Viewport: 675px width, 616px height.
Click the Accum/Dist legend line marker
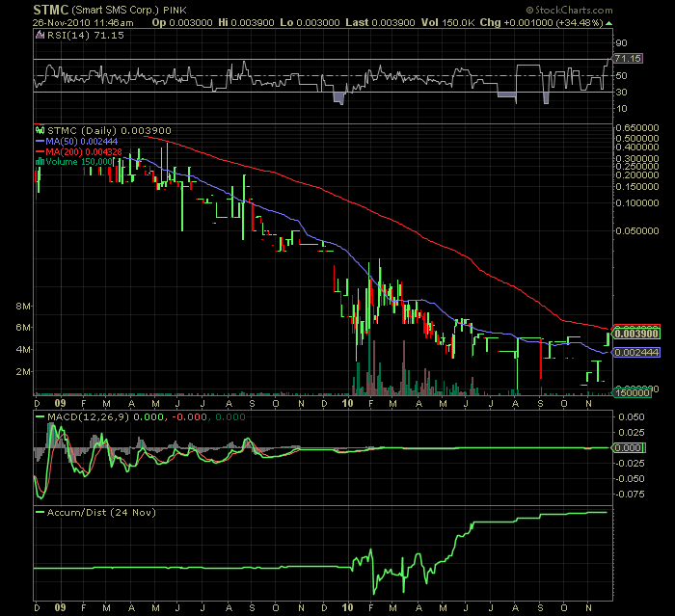tap(40, 512)
